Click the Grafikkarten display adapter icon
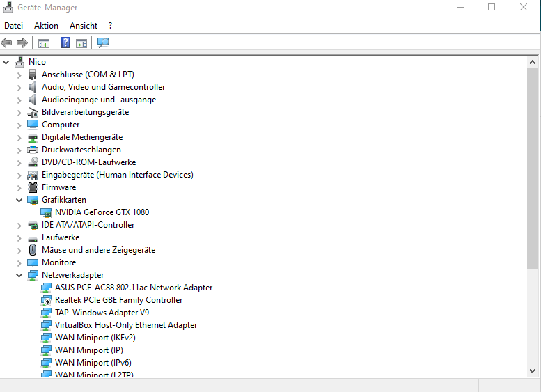Image resolution: width=541 pixels, height=392 pixels. tap(33, 200)
